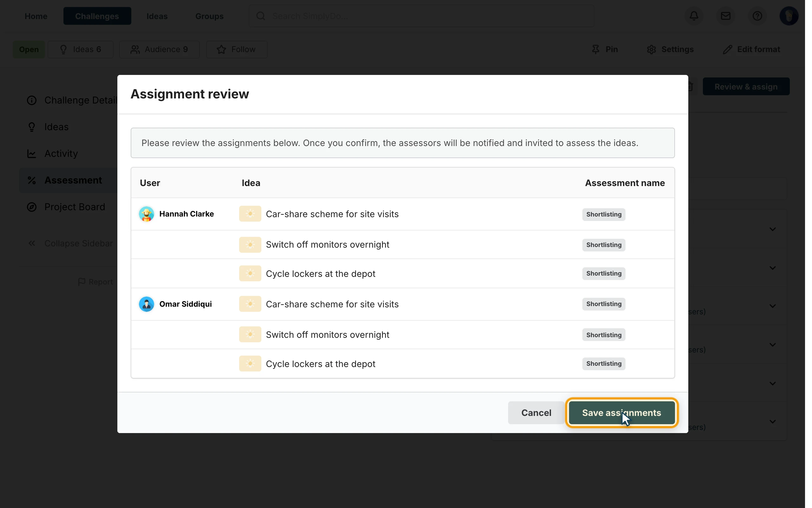Click Hannah Clarke's Cycle lockers idea text
812x508 pixels.
pos(320,273)
